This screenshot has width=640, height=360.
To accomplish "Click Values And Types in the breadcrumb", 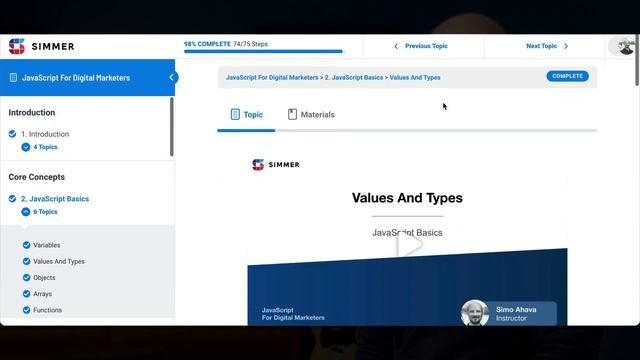I will 415,78.
